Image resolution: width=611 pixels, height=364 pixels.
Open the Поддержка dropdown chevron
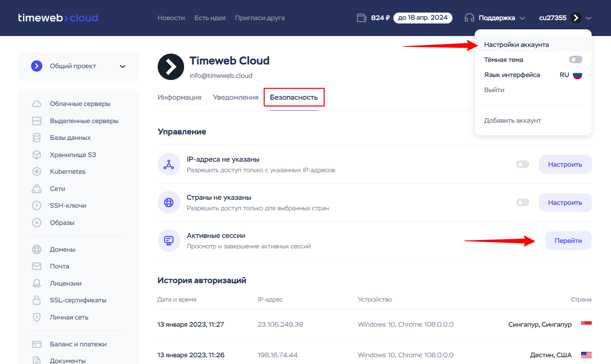523,18
